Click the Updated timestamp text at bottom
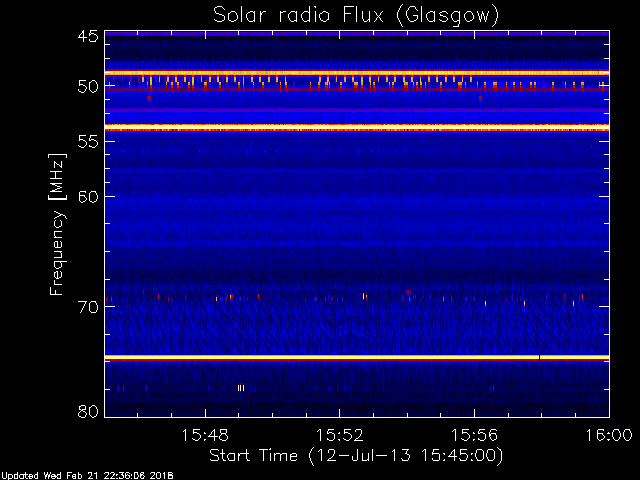The image size is (640, 480). pyautogui.click(x=87, y=476)
